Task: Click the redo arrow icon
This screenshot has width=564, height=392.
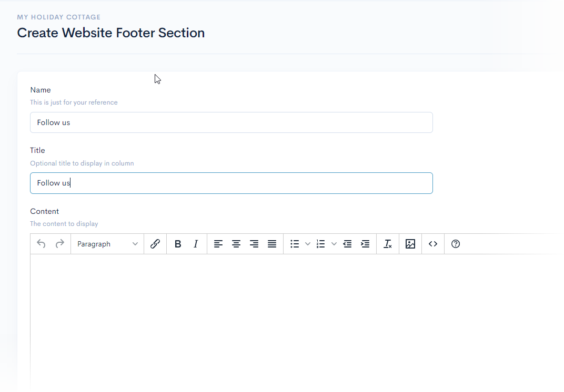Action: tap(60, 244)
